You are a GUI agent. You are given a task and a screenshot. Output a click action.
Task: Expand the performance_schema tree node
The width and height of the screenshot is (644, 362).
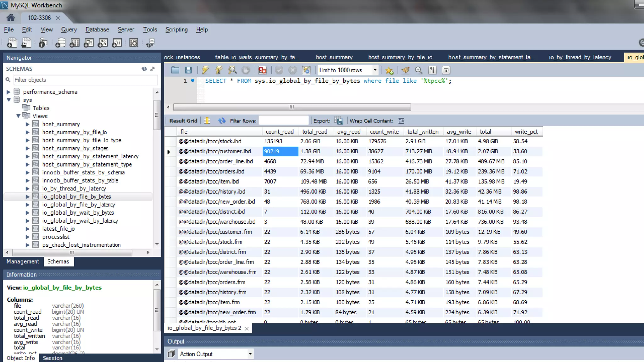pos(8,92)
